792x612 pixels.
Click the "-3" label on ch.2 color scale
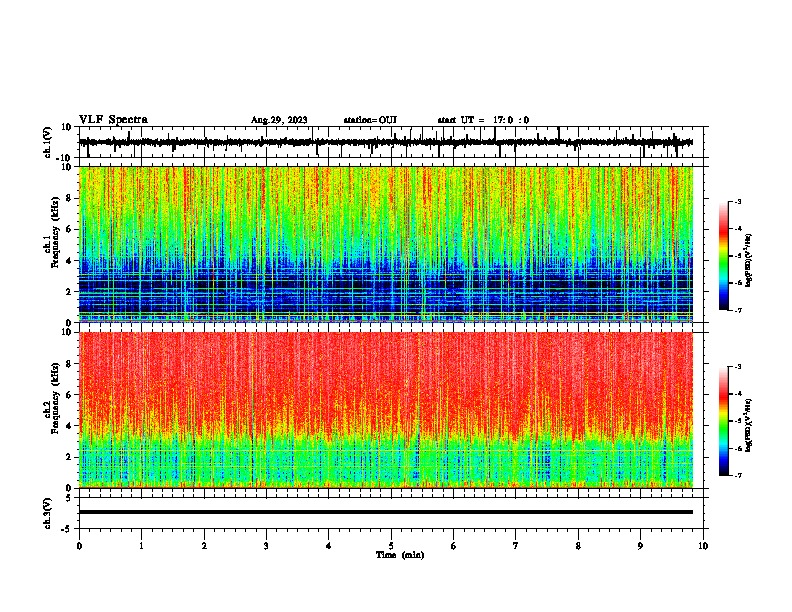tap(738, 367)
